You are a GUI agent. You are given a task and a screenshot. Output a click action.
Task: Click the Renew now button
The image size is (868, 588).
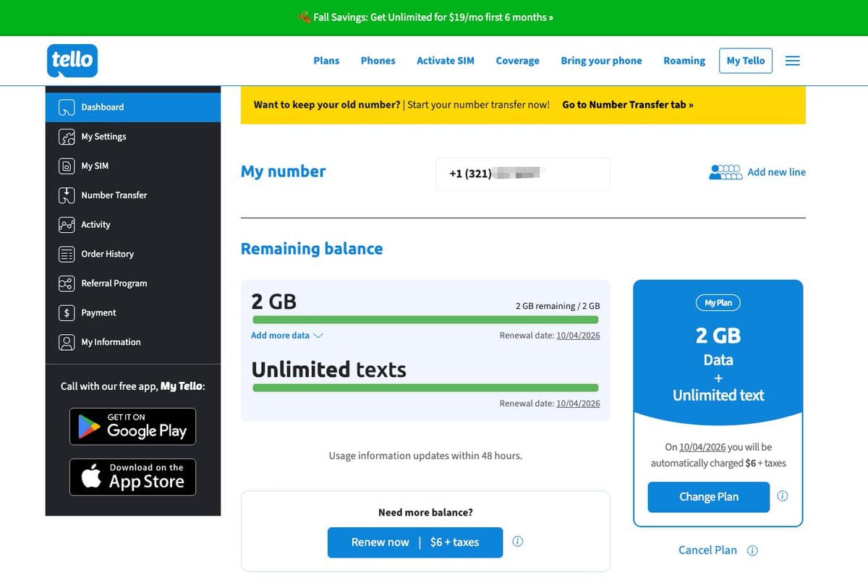(415, 542)
